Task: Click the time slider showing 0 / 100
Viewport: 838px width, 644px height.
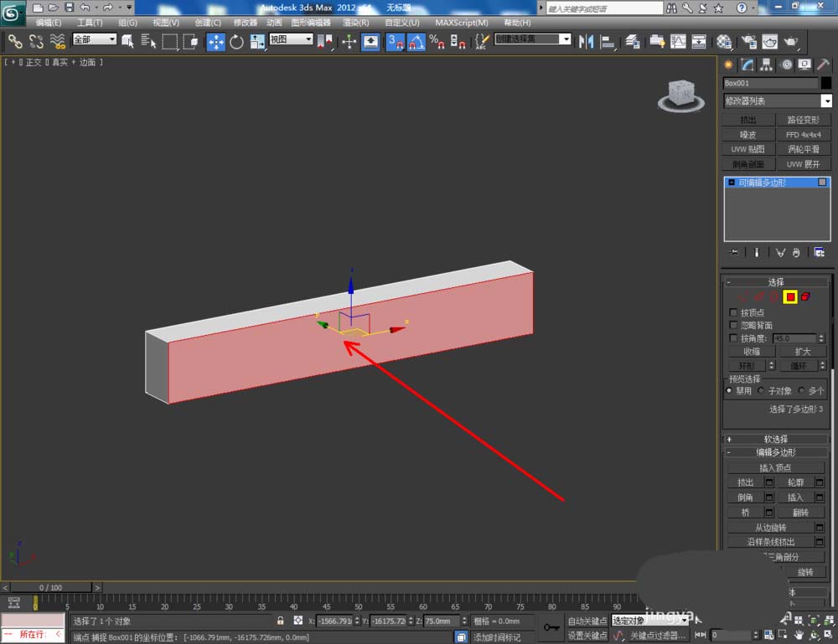Action: pos(51,587)
